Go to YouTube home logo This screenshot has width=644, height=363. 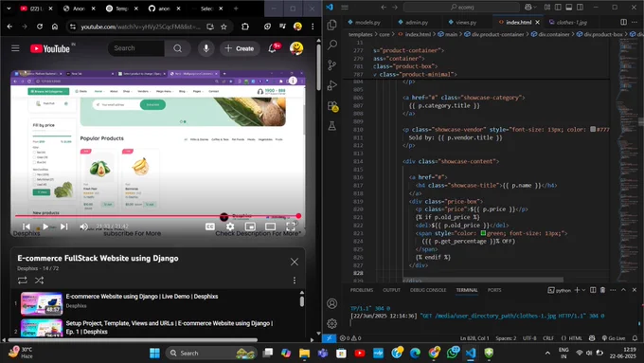(x=50, y=48)
